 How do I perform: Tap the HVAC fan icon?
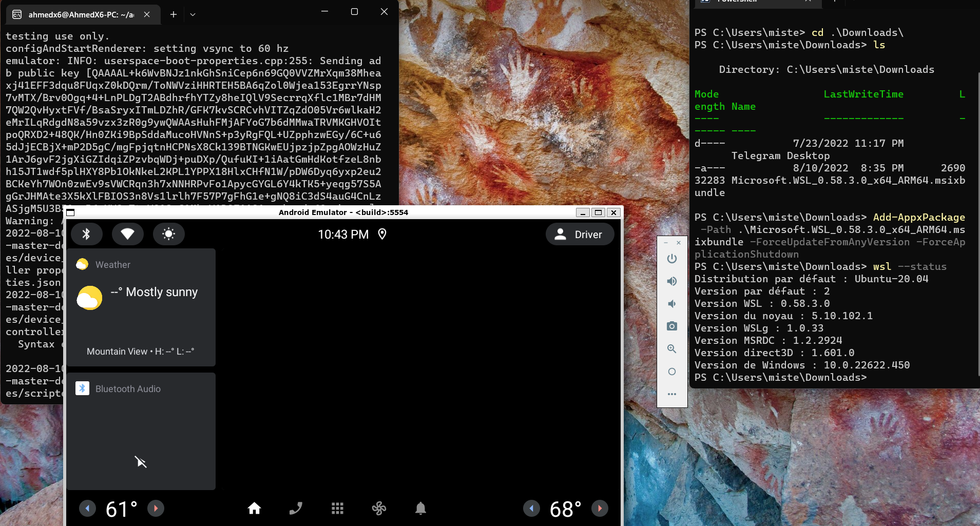tap(379, 509)
